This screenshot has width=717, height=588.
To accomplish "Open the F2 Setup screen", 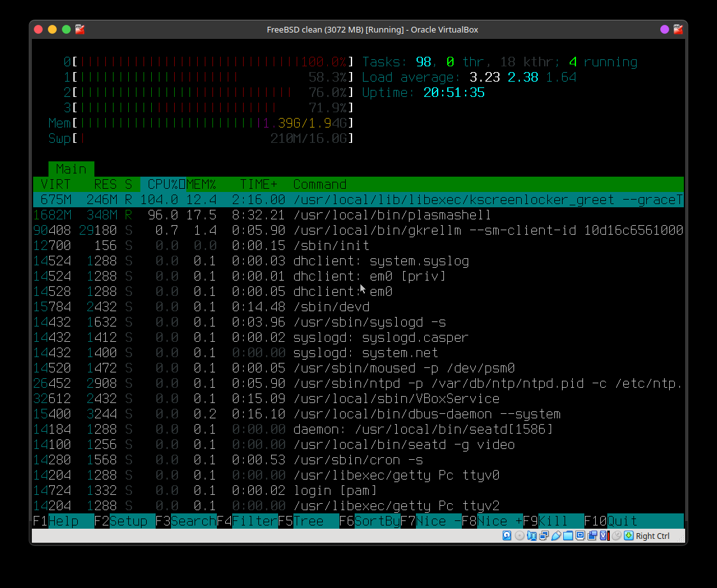I will [x=132, y=521].
